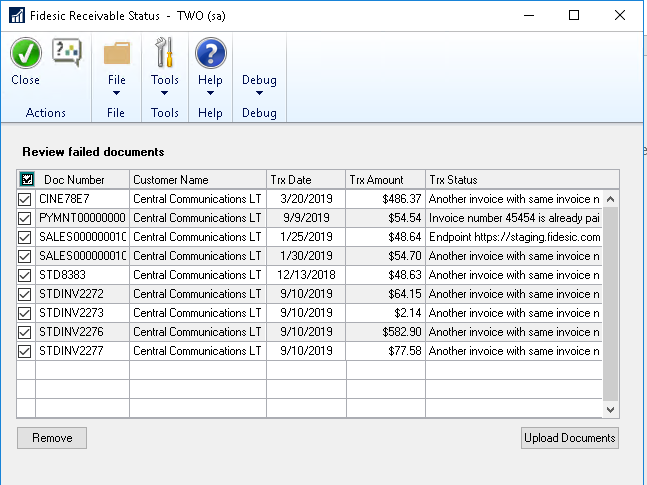This screenshot has width=647, height=485.
Task: Click the Upload Documents button
Action: 570,438
